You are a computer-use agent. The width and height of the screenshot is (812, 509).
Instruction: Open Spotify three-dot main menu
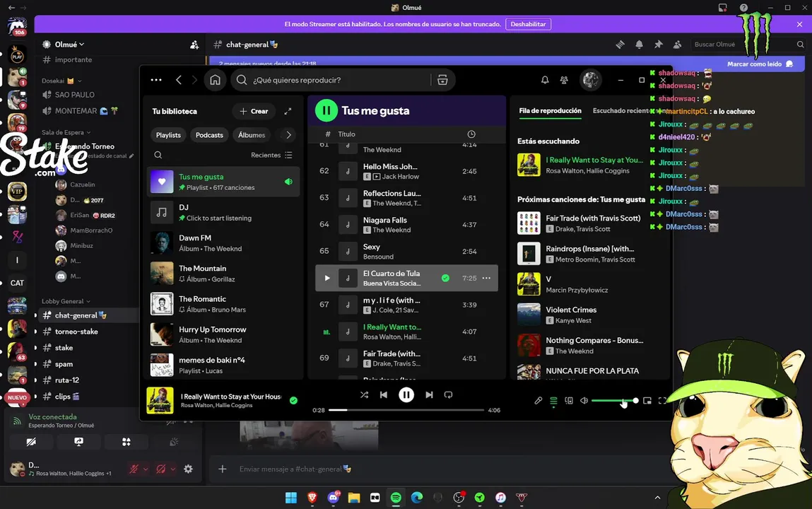[x=156, y=80]
